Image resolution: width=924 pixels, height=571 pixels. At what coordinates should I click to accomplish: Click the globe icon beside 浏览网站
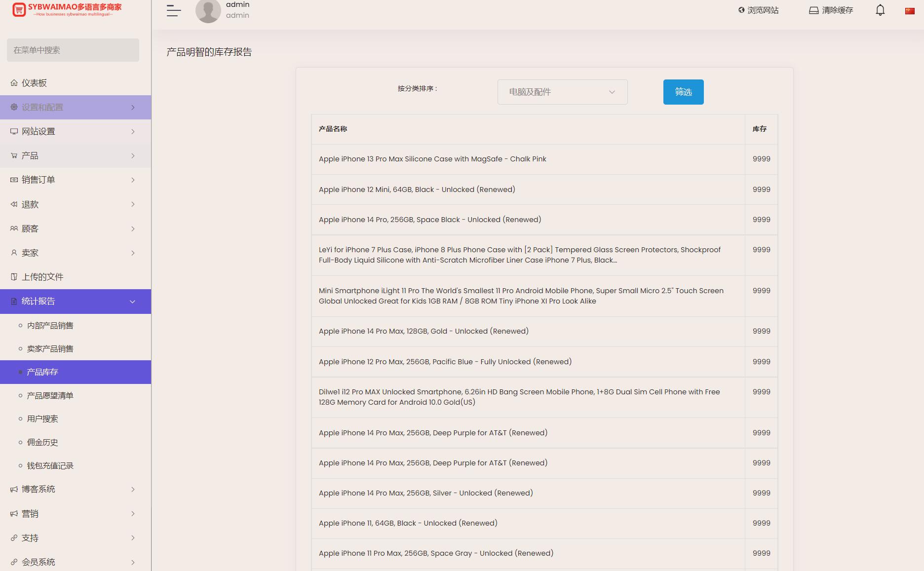741,10
